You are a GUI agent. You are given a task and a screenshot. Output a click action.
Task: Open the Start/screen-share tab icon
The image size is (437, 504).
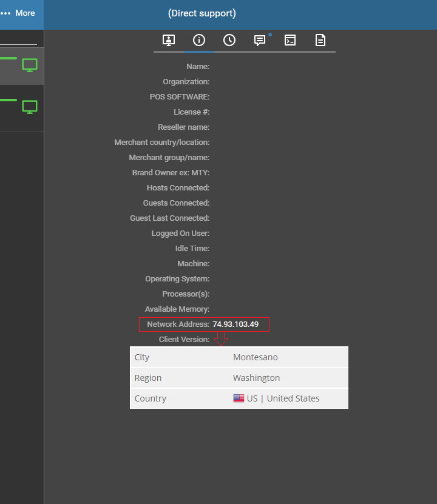pyautogui.click(x=169, y=40)
